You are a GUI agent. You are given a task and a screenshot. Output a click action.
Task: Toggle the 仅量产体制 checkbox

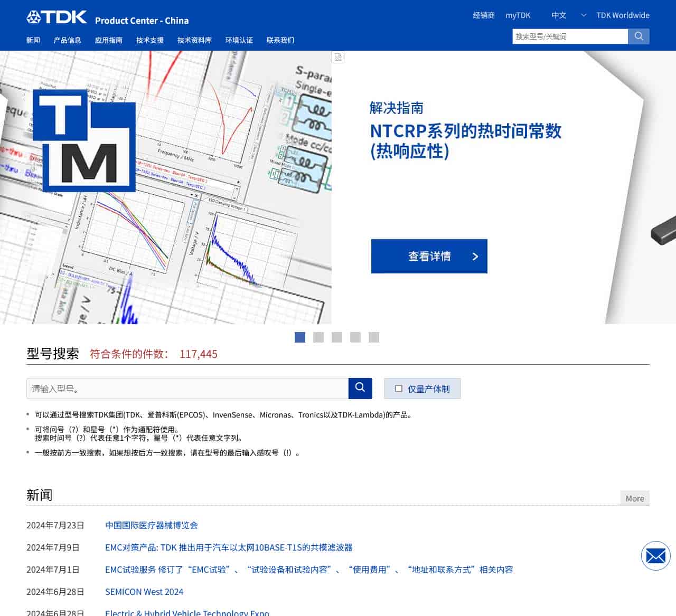pos(399,388)
